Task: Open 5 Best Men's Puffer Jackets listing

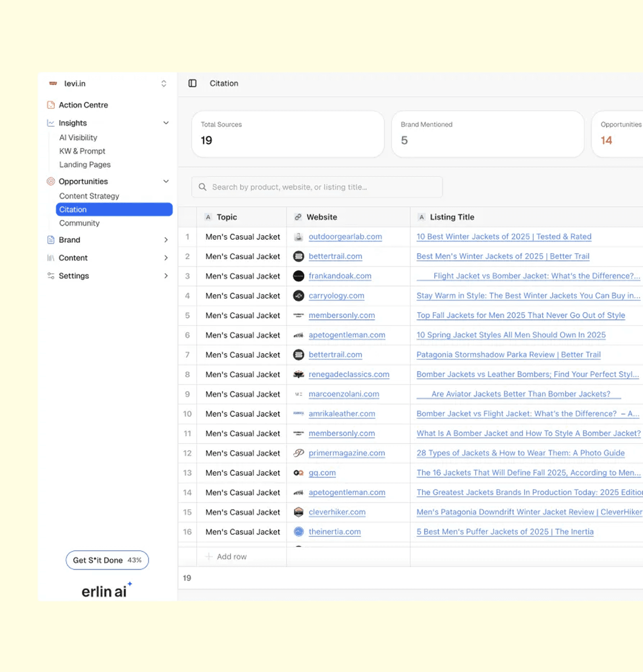Action: [505, 532]
